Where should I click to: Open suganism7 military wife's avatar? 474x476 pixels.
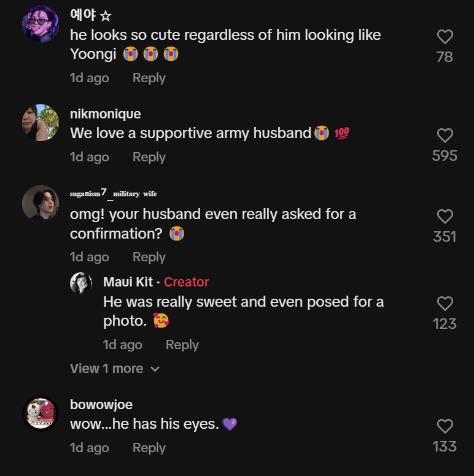[41, 203]
